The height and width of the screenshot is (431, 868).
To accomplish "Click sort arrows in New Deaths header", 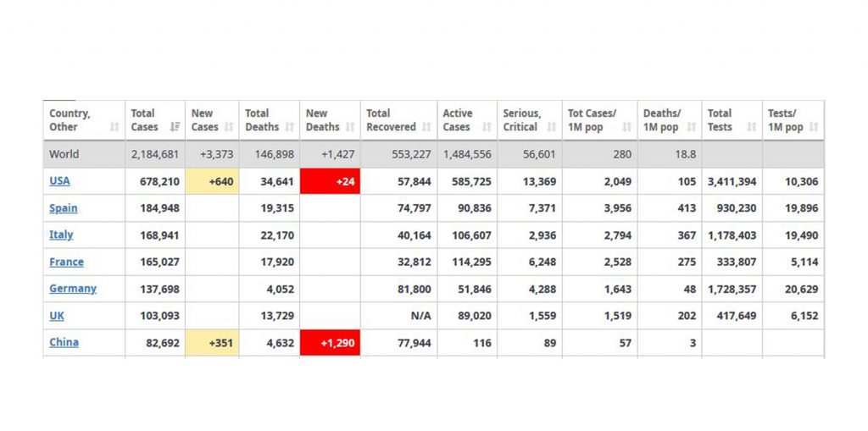I will (x=350, y=128).
